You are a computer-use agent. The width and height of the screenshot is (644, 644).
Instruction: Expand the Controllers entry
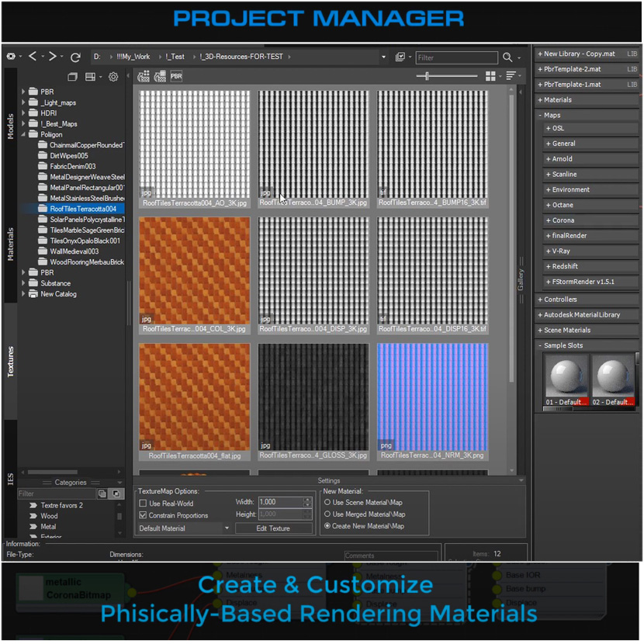587,299
